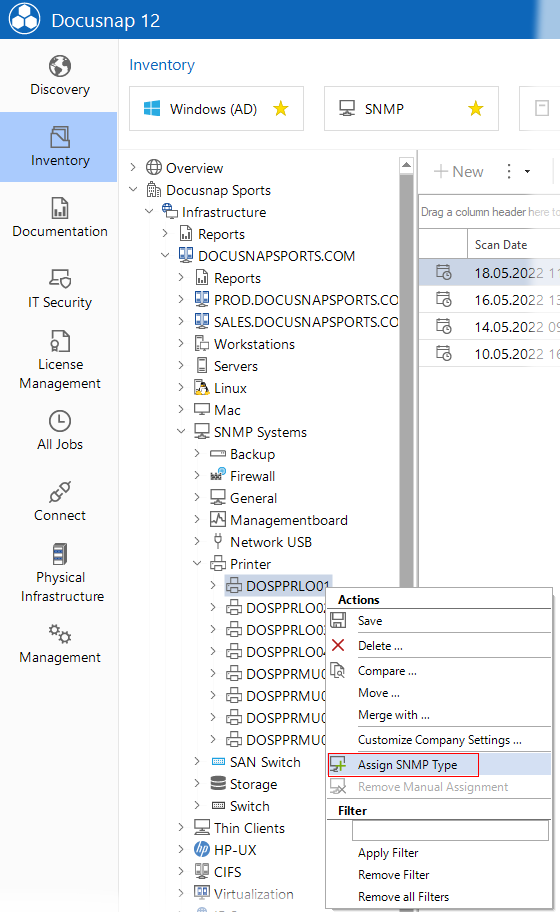Screen dimensions: 560x912
Task: Select the Backup SNMP type
Action: [242, 454]
